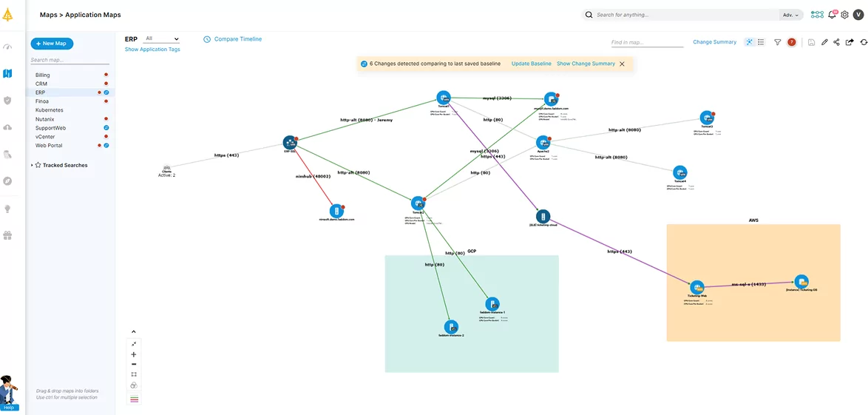868x415 pixels.
Task: Click the edit pencil icon in toolbar
Action: pos(824,42)
